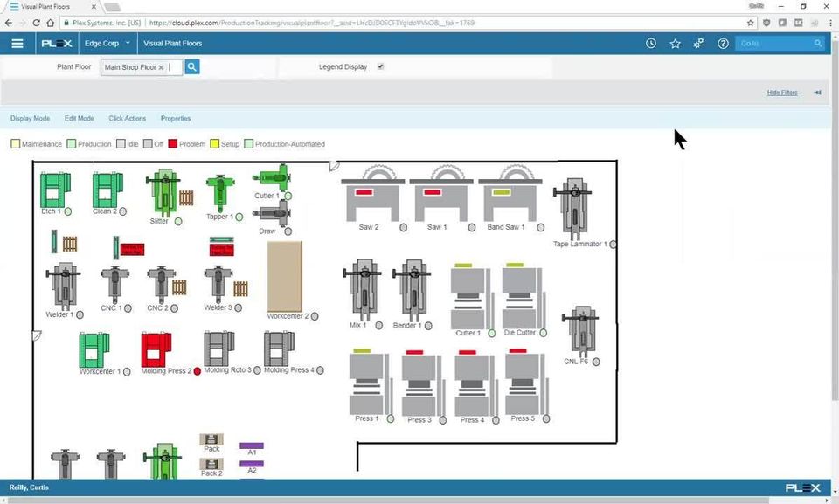Expand the Edge Corp company dropdown
The width and height of the screenshot is (839, 504).
107,44
